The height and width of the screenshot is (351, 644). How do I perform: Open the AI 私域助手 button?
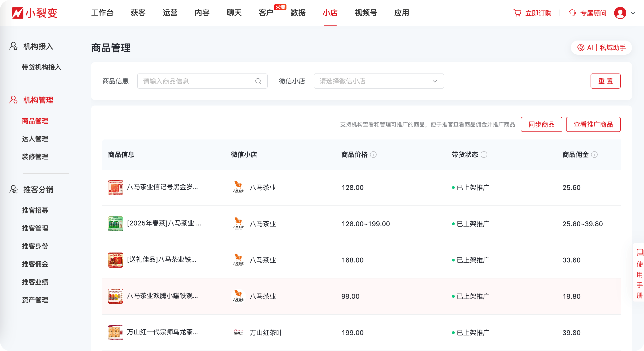pyautogui.click(x=601, y=48)
